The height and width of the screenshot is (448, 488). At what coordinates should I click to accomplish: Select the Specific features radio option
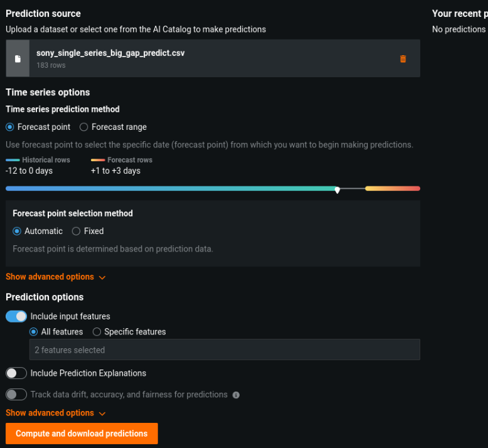pyautogui.click(x=97, y=331)
